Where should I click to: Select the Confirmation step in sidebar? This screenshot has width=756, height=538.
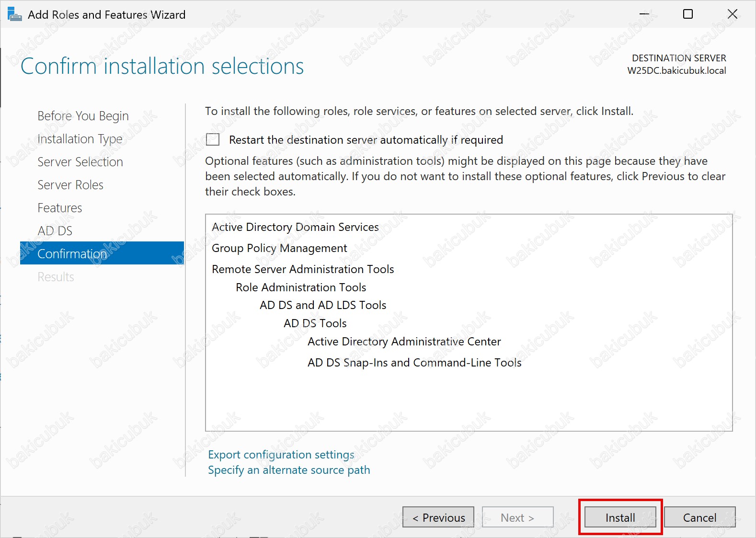coord(102,253)
